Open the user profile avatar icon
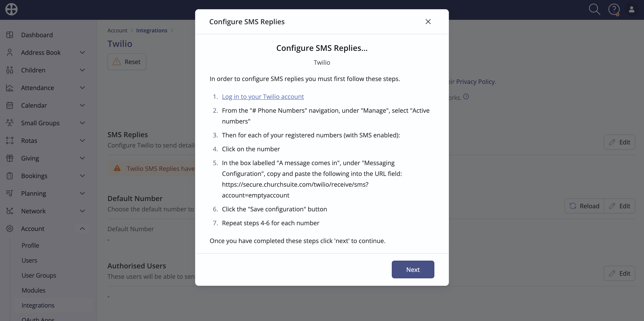644x321 pixels. click(x=631, y=9)
